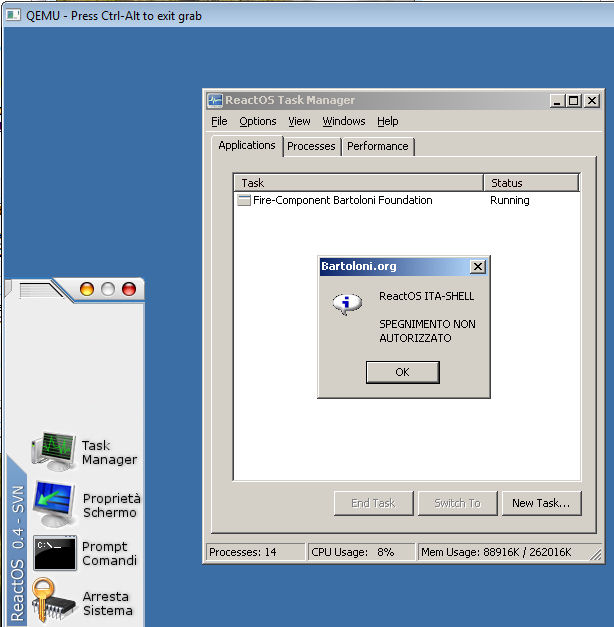Click the red round shell button
Image resolution: width=614 pixels, height=627 pixels.
pyautogui.click(x=129, y=289)
